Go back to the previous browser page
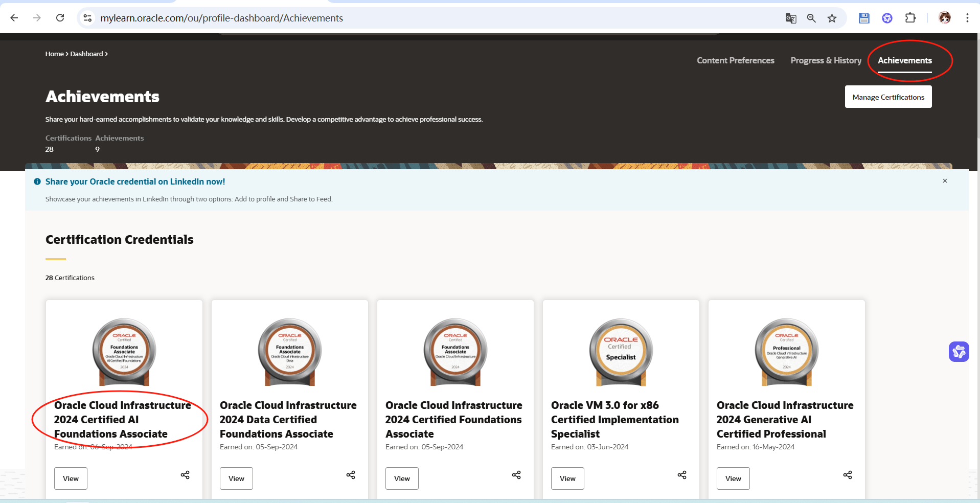This screenshot has height=503, width=980. 14,18
